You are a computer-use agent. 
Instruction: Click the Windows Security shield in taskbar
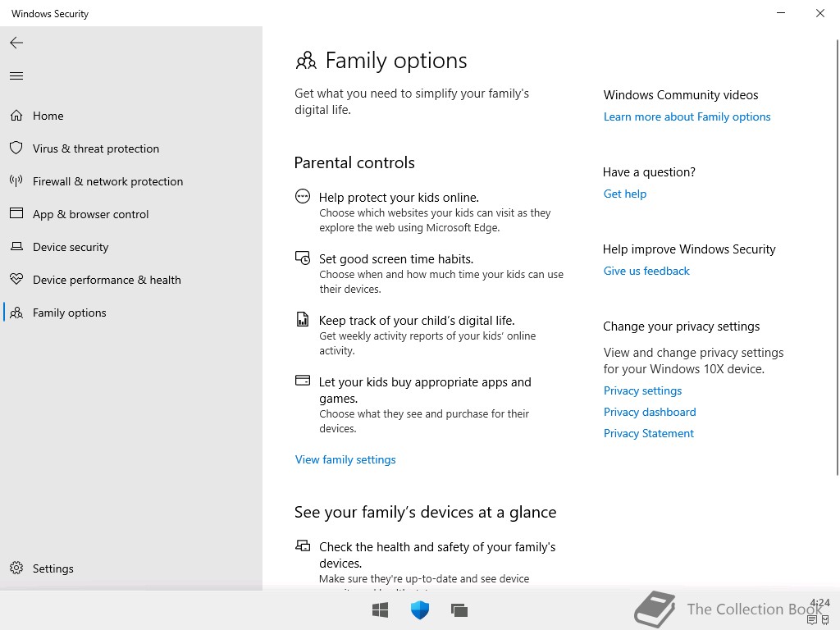420,609
